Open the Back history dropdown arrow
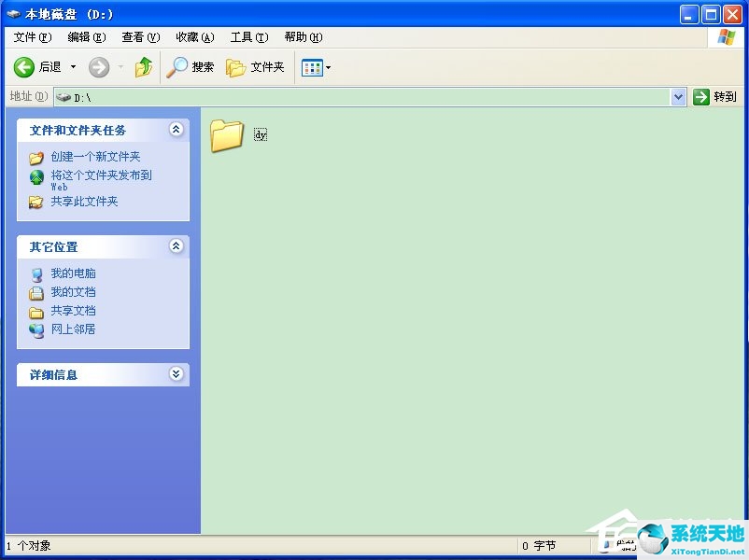This screenshot has height=560, width=749. (x=73, y=67)
